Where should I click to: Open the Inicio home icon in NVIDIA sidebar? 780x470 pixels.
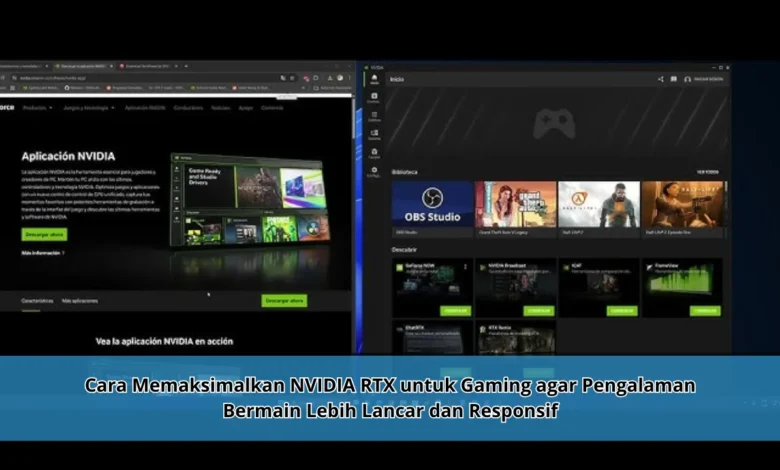[375, 79]
